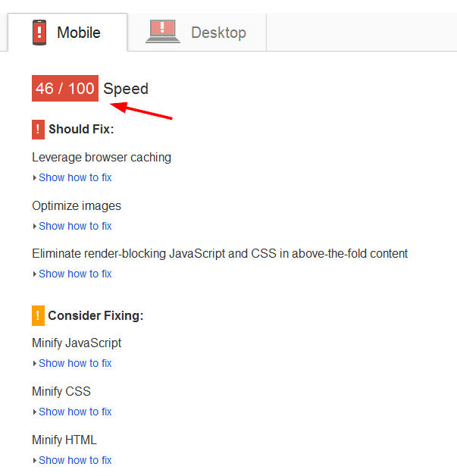Image resolution: width=457 pixels, height=476 pixels.
Task: Expand triangle under Optimize images
Action: click(x=35, y=227)
